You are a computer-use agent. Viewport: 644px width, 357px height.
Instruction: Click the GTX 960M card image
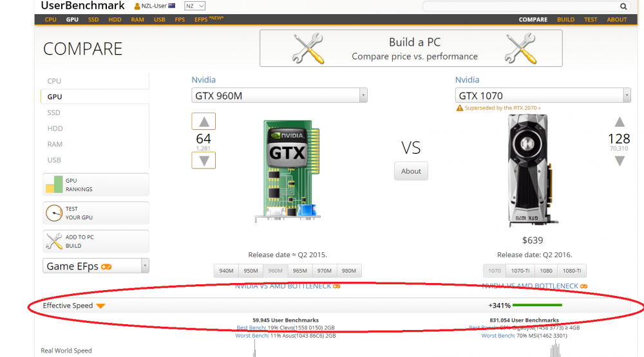tap(287, 171)
